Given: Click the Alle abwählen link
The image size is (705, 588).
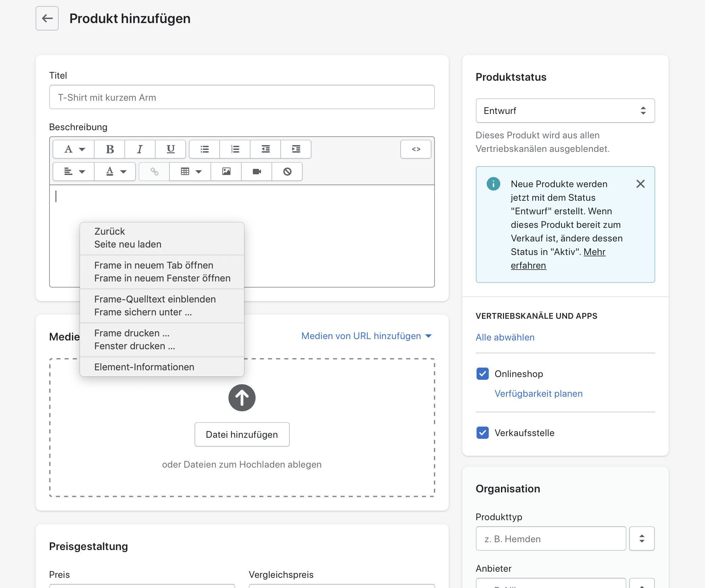Looking at the screenshot, I should tap(505, 337).
